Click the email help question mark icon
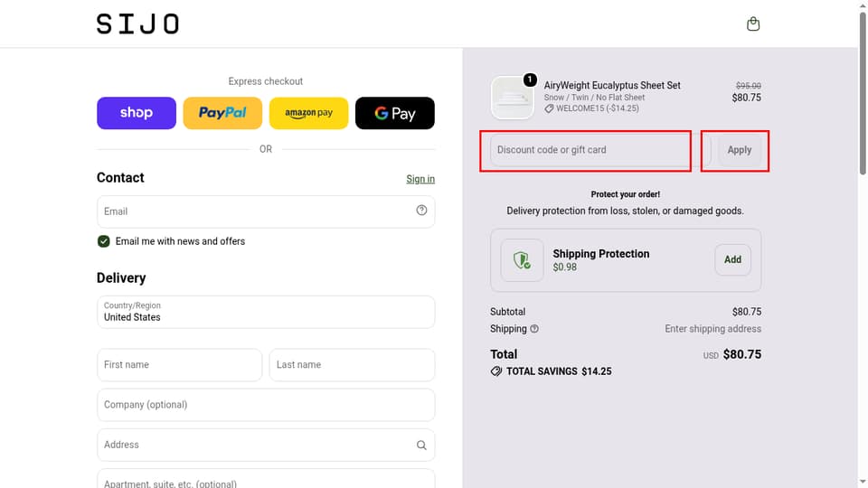This screenshot has width=868, height=488. point(421,211)
